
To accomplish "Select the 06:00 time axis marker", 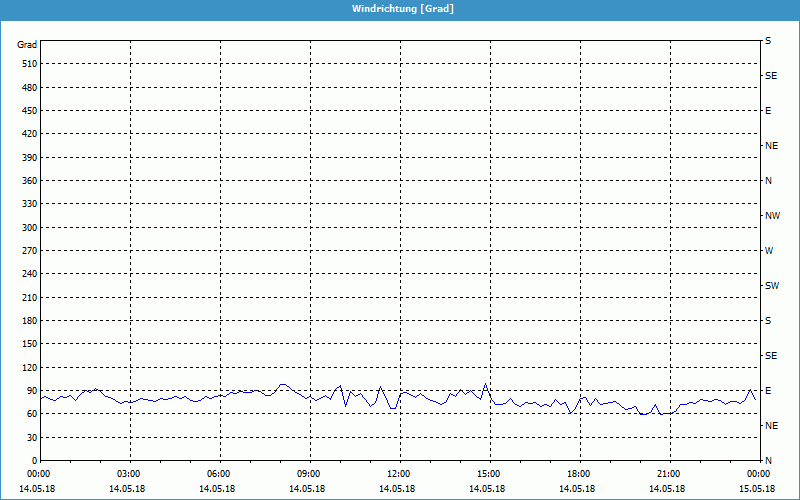I will pyautogui.click(x=220, y=474).
